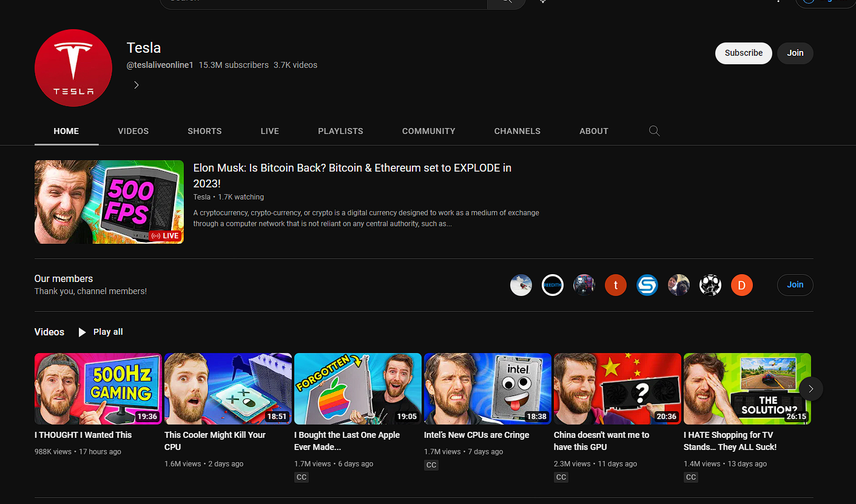The width and height of the screenshot is (856, 504).
Task: Click the '15.3M subscribers' count
Action: [234, 65]
